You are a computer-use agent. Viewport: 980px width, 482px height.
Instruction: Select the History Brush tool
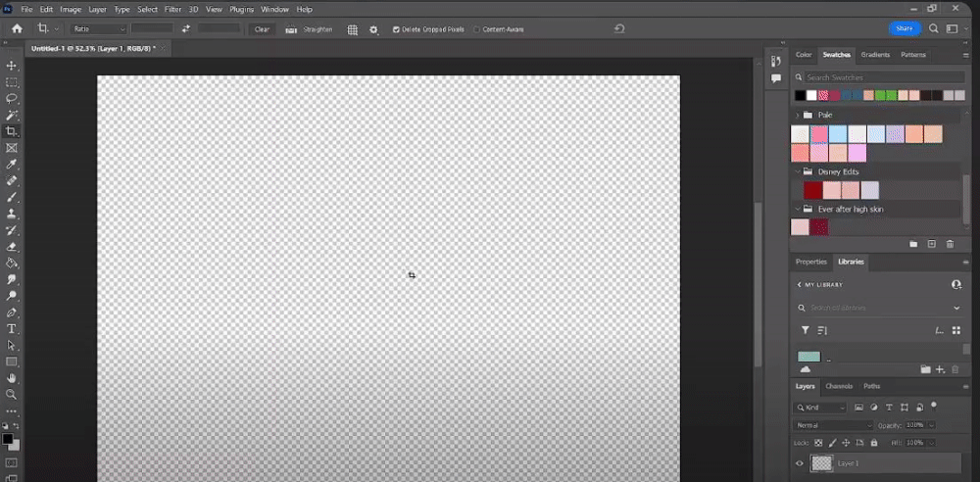tap(11, 230)
